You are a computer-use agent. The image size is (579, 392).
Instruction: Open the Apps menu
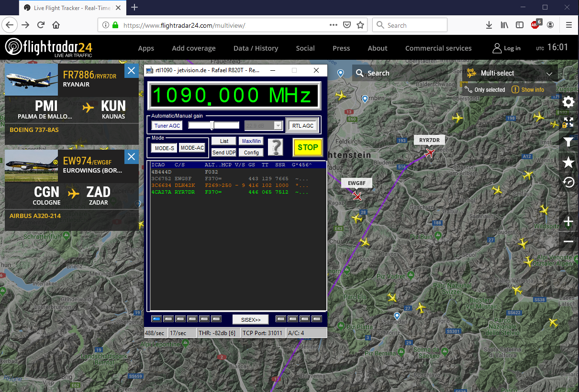click(x=146, y=48)
